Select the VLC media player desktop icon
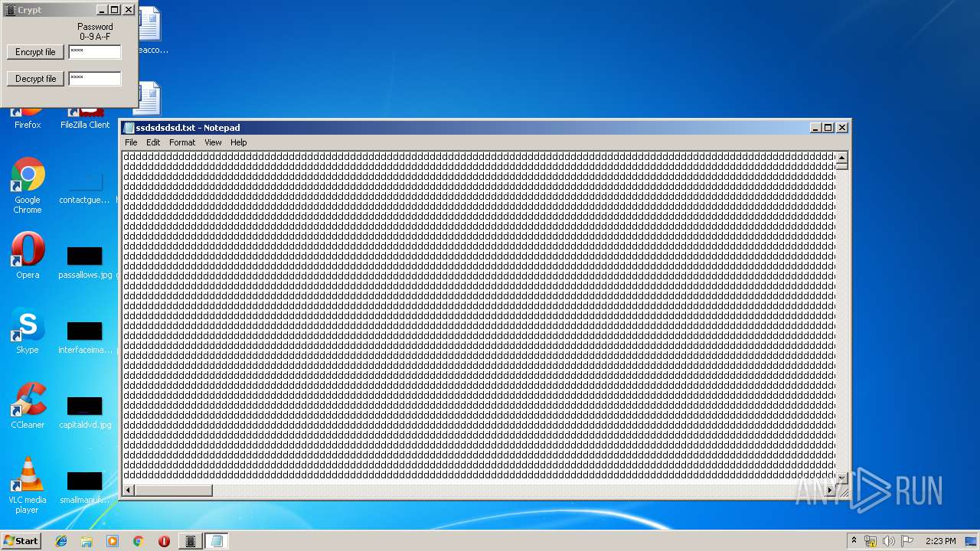 (28, 485)
